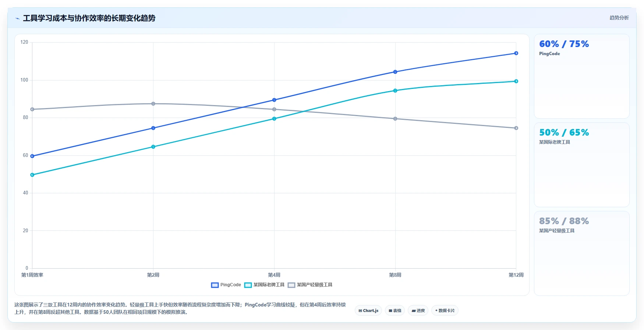The image size is (644, 330).
Task: Click the PingCode legend label
Action: tap(231, 285)
